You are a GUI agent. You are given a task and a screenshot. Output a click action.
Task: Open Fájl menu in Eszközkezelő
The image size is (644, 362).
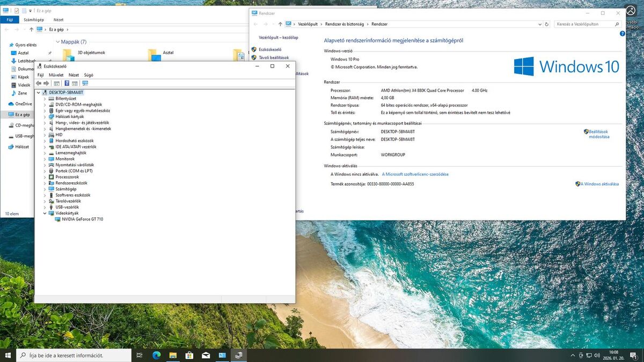coord(40,75)
